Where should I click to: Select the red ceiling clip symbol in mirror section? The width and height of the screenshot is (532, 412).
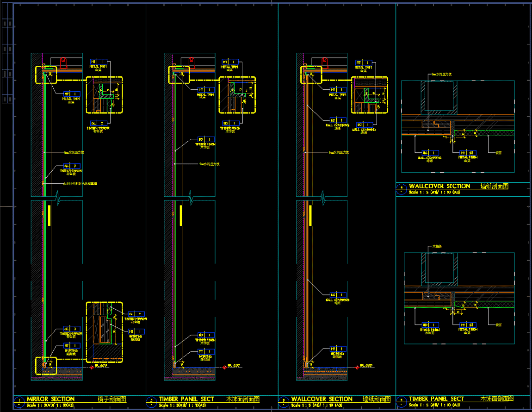(64, 62)
